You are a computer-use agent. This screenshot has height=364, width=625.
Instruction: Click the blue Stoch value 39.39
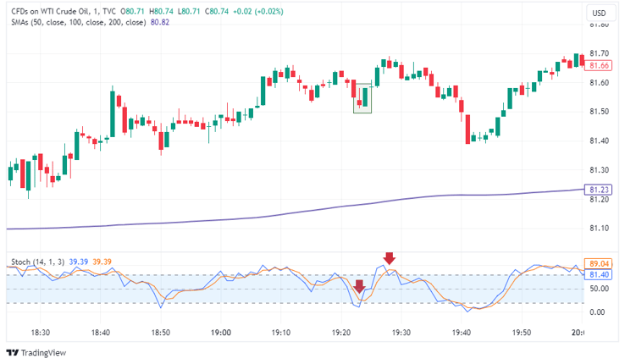pyautogui.click(x=78, y=262)
